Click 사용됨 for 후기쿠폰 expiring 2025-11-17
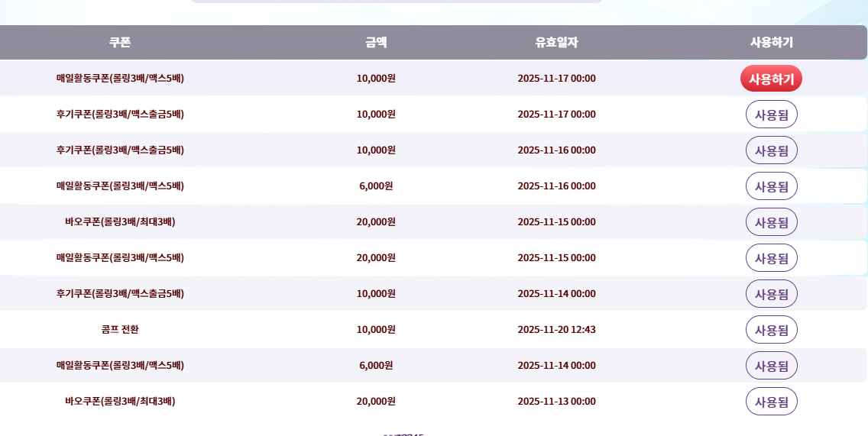868x436 pixels. [771, 115]
